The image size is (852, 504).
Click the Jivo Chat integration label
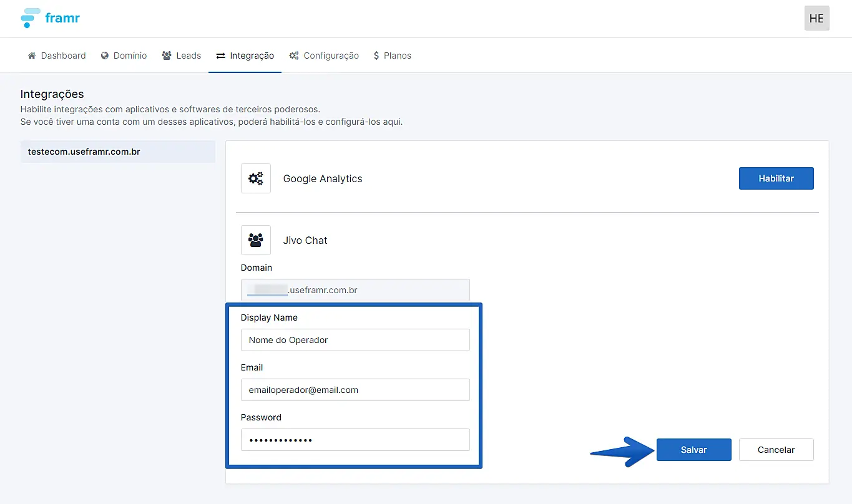(x=305, y=240)
